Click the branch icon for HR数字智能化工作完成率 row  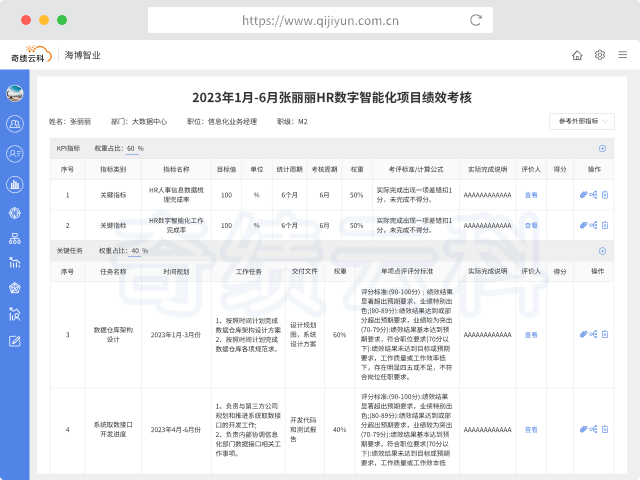coord(594,225)
